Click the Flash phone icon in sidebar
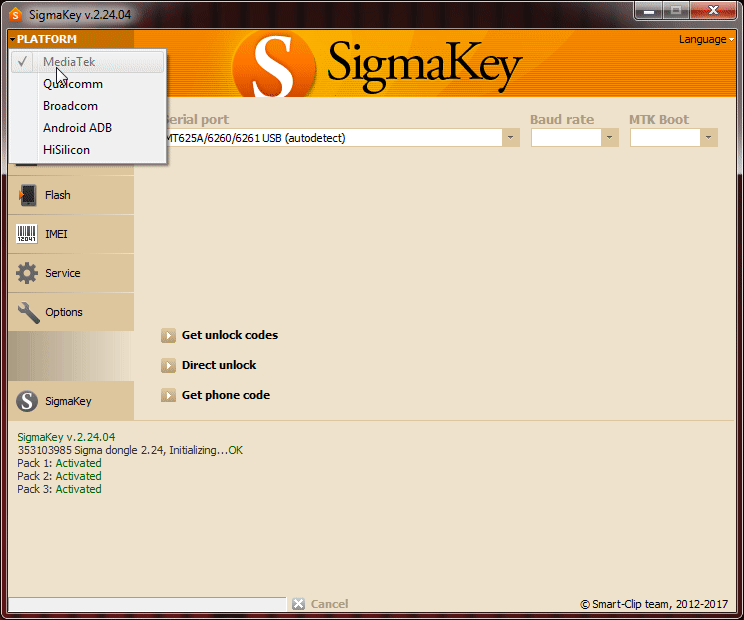Screen dimensions: 744x620 coord(27,195)
